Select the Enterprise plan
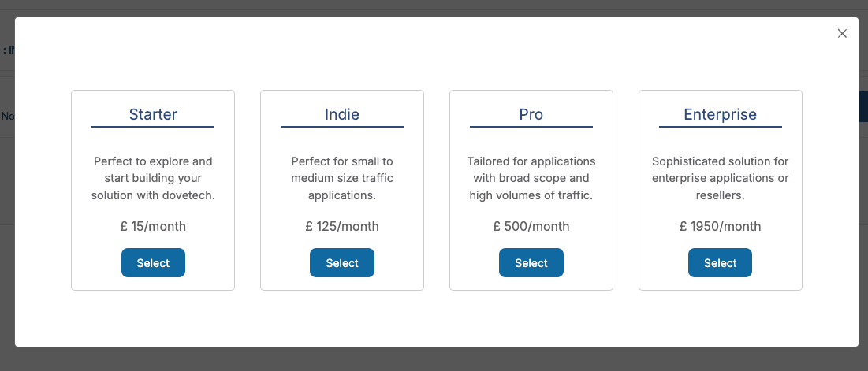Image resolution: width=868 pixels, height=371 pixels. point(720,263)
